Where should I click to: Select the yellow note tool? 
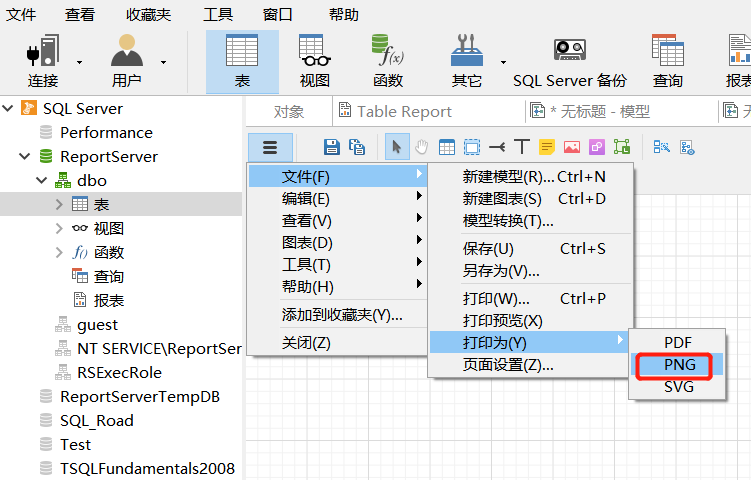tap(547, 147)
